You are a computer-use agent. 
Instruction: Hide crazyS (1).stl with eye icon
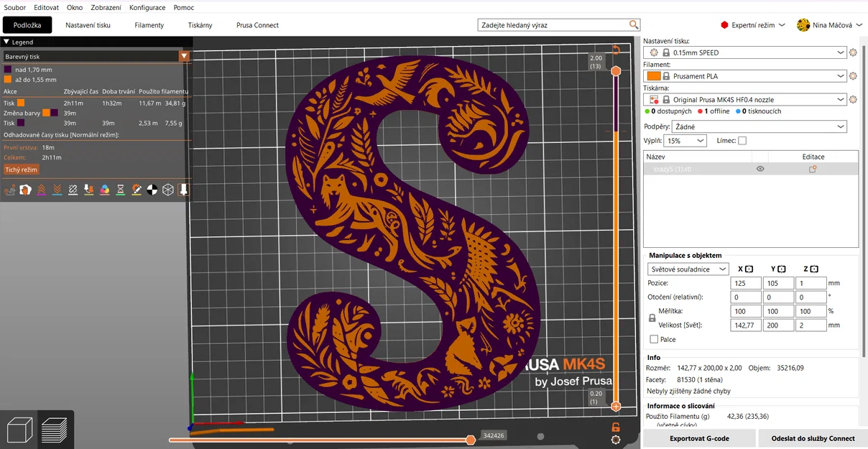760,169
